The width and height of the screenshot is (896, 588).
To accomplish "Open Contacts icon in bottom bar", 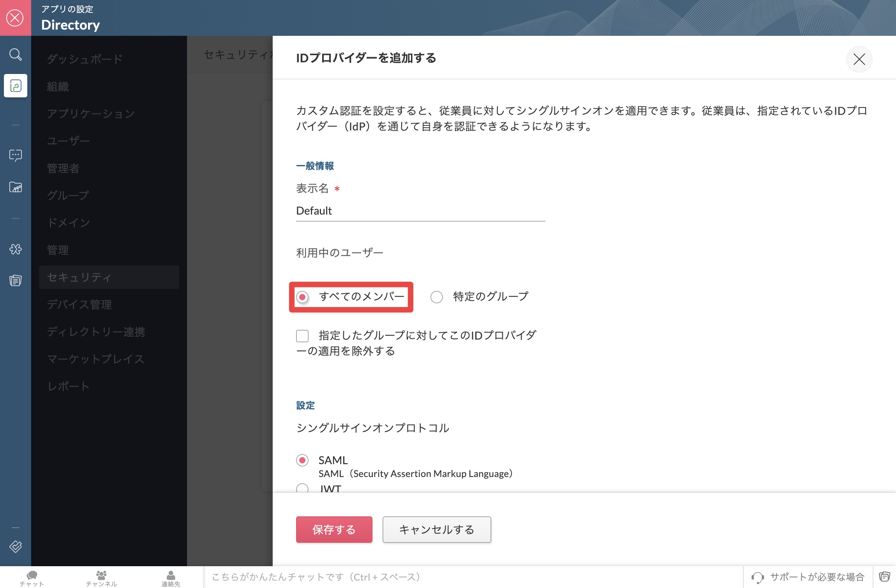I will 171,578.
